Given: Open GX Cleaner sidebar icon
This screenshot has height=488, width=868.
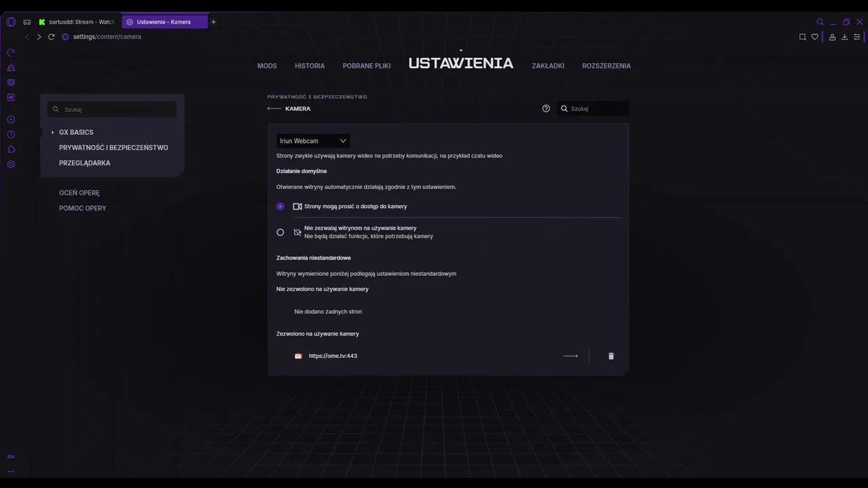Looking at the screenshot, I should tap(11, 68).
